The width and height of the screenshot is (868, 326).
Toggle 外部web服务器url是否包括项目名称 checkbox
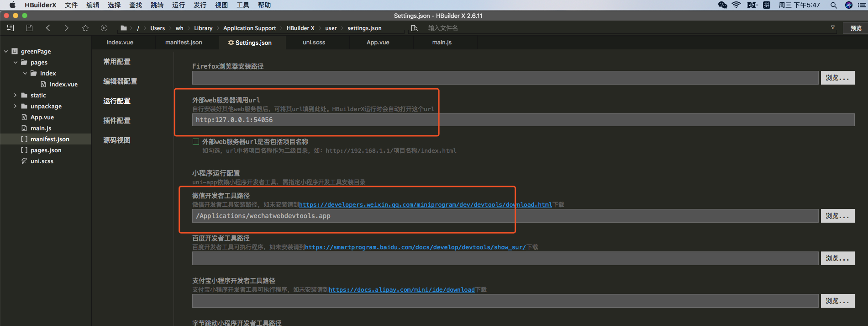196,142
